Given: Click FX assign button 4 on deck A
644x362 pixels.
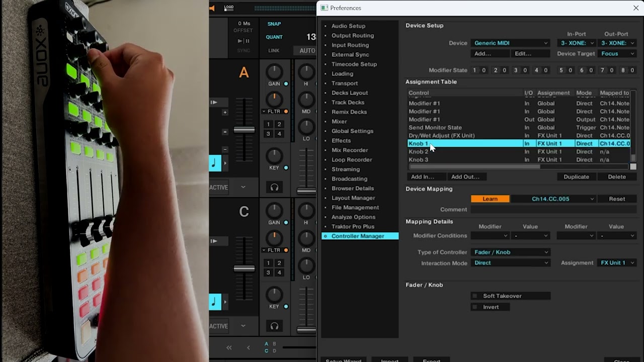Looking at the screenshot, I should 279,134.
